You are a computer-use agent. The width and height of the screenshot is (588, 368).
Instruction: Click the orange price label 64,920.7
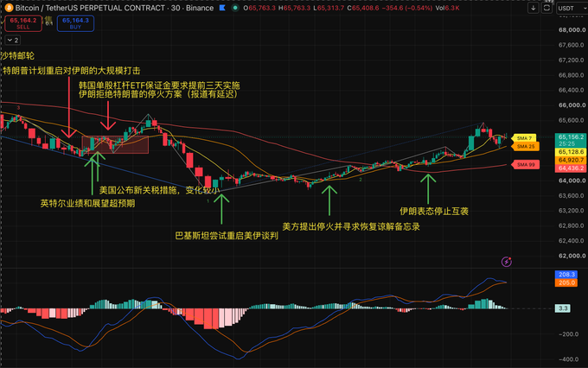571,160
